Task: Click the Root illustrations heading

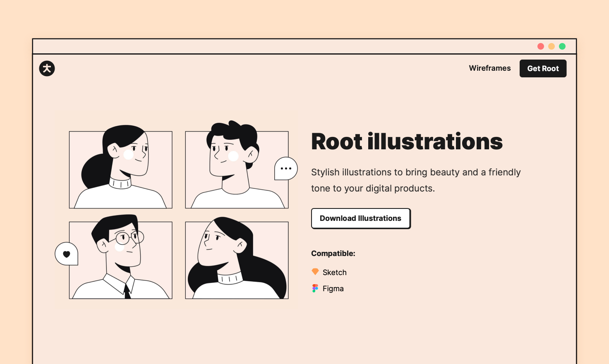Action: coord(407,141)
